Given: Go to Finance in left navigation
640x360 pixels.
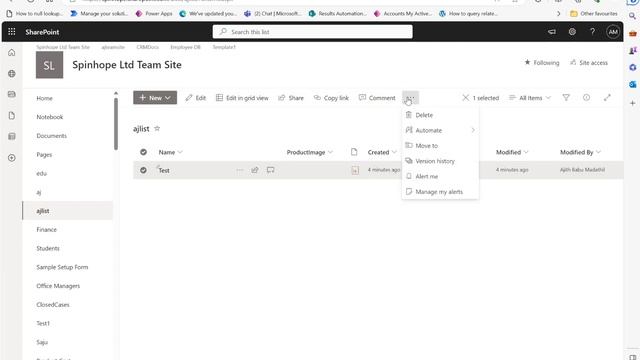Looking at the screenshot, I should pyautogui.click(x=47, y=230).
